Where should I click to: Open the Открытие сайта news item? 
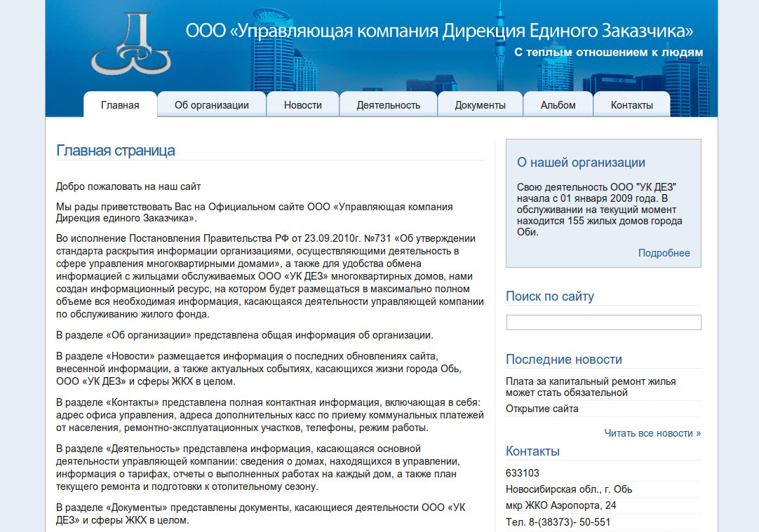coord(542,409)
